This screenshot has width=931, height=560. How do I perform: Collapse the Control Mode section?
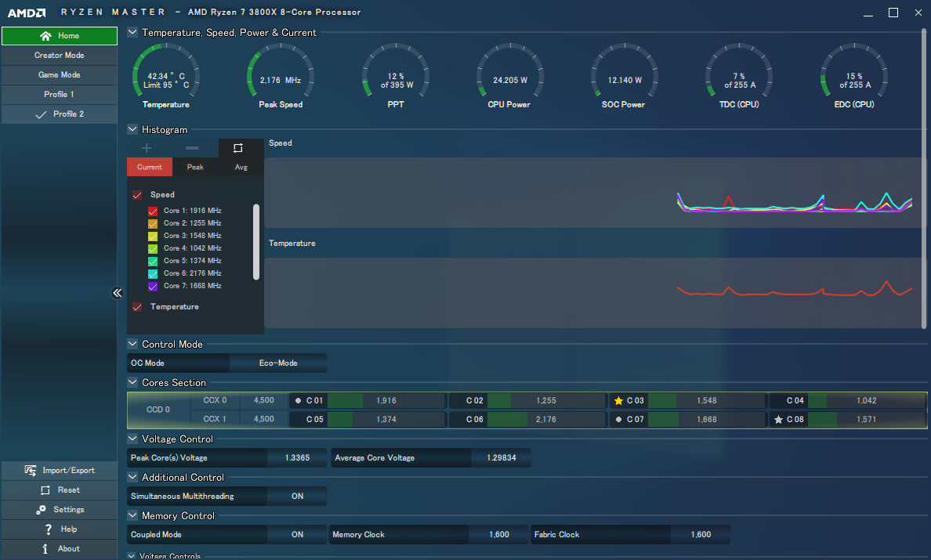[x=133, y=344]
